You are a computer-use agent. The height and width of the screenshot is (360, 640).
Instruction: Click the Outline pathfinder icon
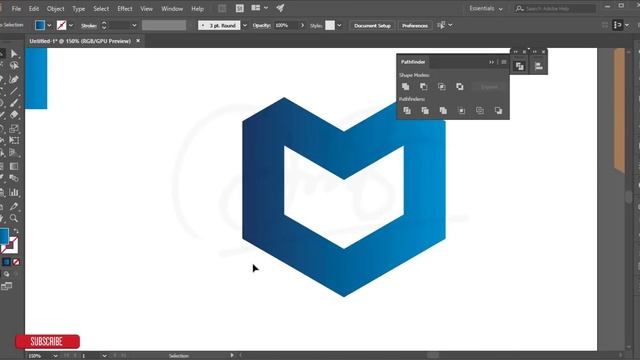(x=480, y=111)
